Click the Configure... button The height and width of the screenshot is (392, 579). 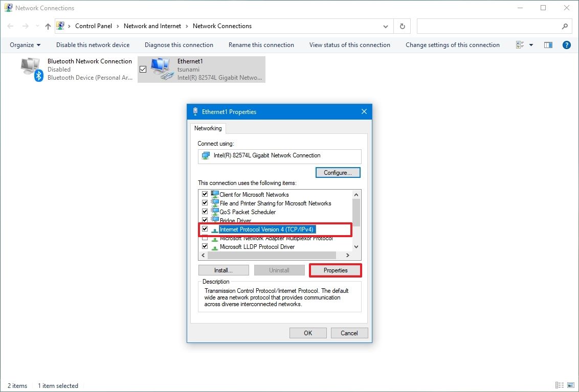tap(338, 172)
